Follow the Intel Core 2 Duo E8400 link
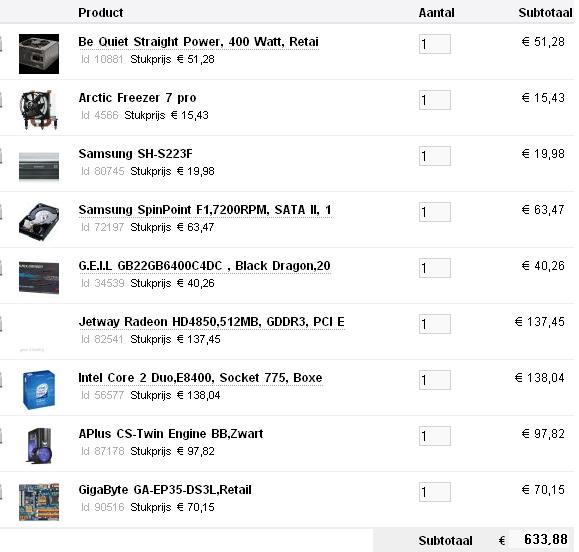 click(x=200, y=378)
